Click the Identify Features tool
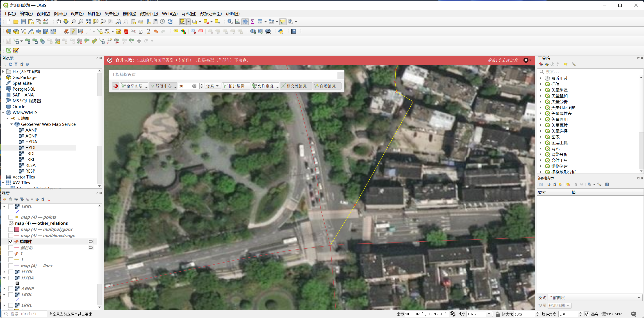Screen dimensions: 644x318 [x=230, y=22]
